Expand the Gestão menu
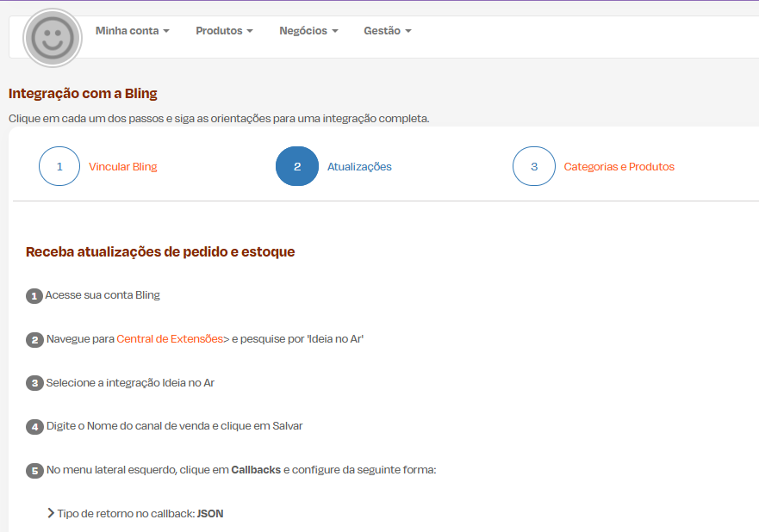Viewport: 759px width, 532px height. (x=387, y=31)
